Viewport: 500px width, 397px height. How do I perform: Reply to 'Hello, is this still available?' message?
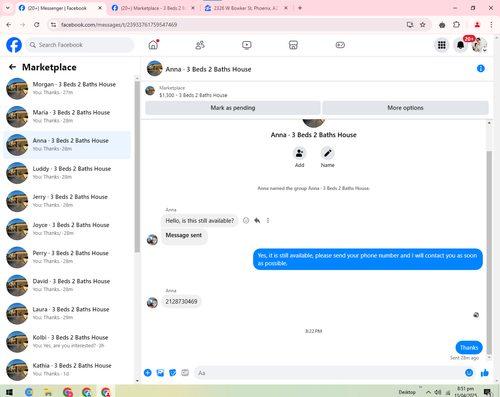[257, 220]
